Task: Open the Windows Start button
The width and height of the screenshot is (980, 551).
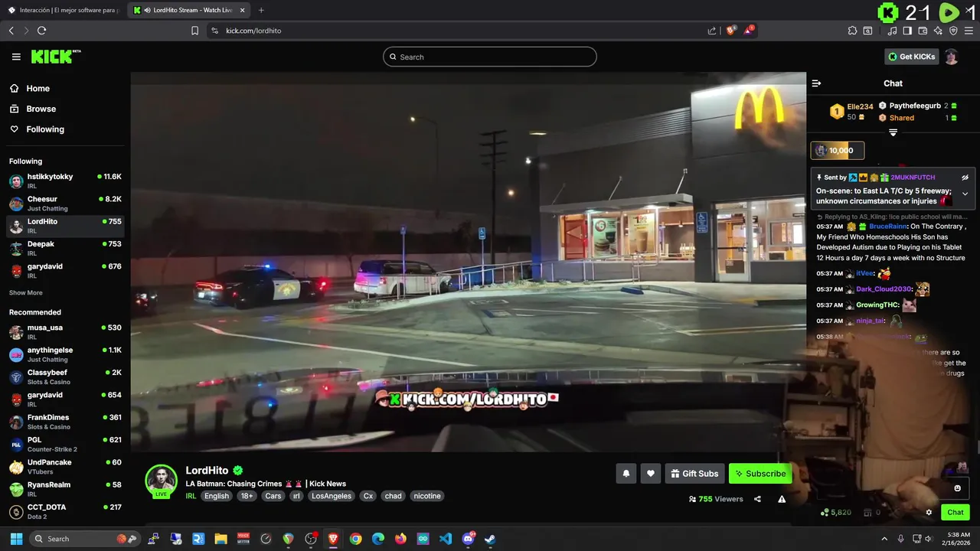Action: tap(16, 539)
